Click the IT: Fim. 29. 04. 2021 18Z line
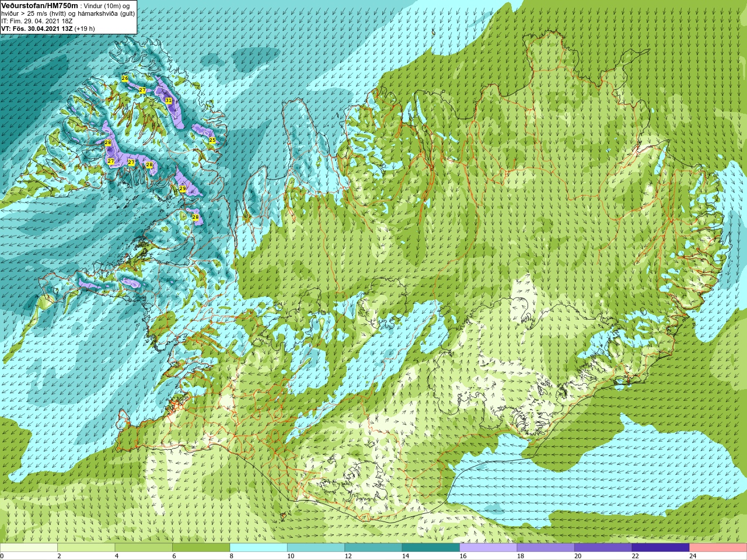The width and height of the screenshot is (747, 560). (37, 21)
